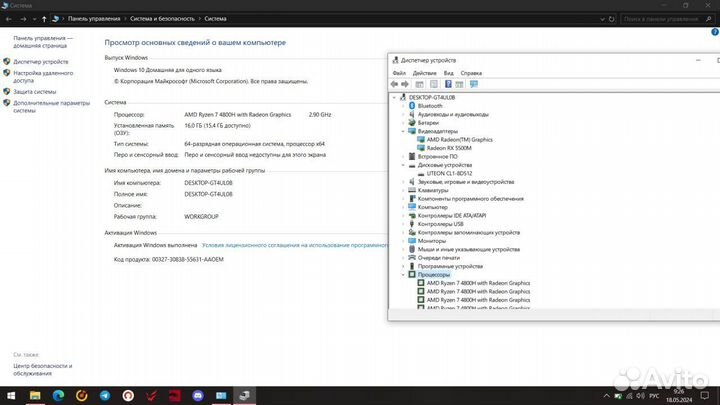Expand Звуковые, игровые и видеоустройства category
The image size is (720, 405).
[403, 182]
